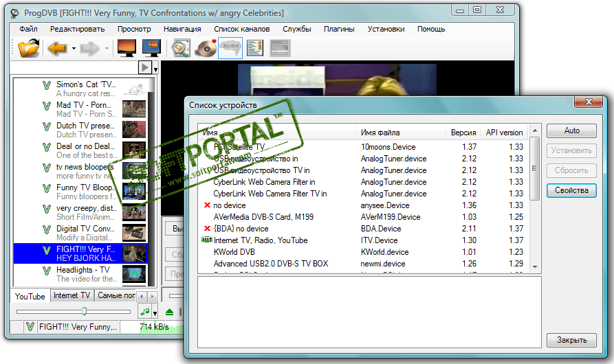This screenshot has height=364, width=614.
Task: Click thumbnail of FIGHT!!! Very Funny entry
Action: point(134,253)
